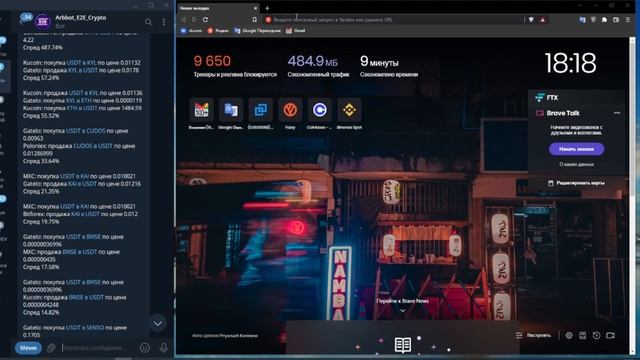This screenshot has width=640, height=360.
Task: Record a voice message with Telegram microphone
Action: point(164,348)
